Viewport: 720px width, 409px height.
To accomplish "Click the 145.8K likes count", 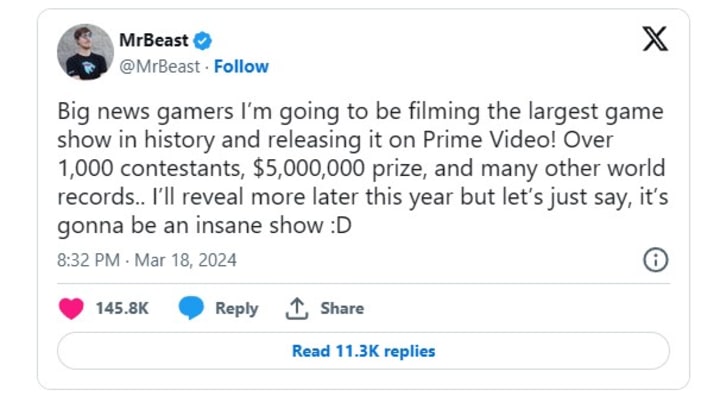I will pos(122,308).
